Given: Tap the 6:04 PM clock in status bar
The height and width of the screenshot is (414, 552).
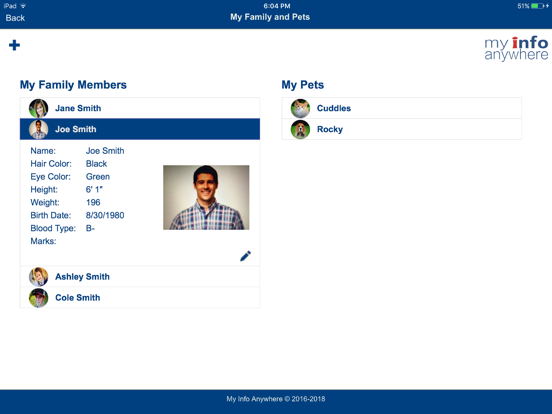Looking at the screenshot, I should [x=277, y=6].
